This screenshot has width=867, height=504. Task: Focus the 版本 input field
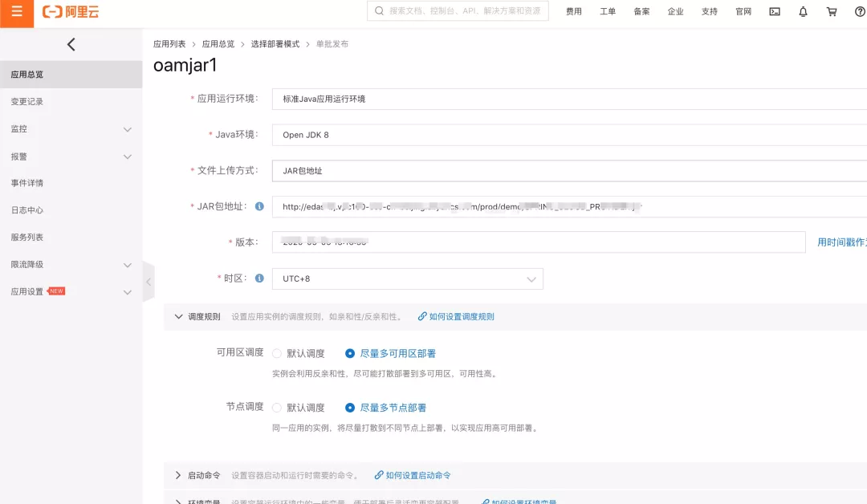(x=539, y=242)
